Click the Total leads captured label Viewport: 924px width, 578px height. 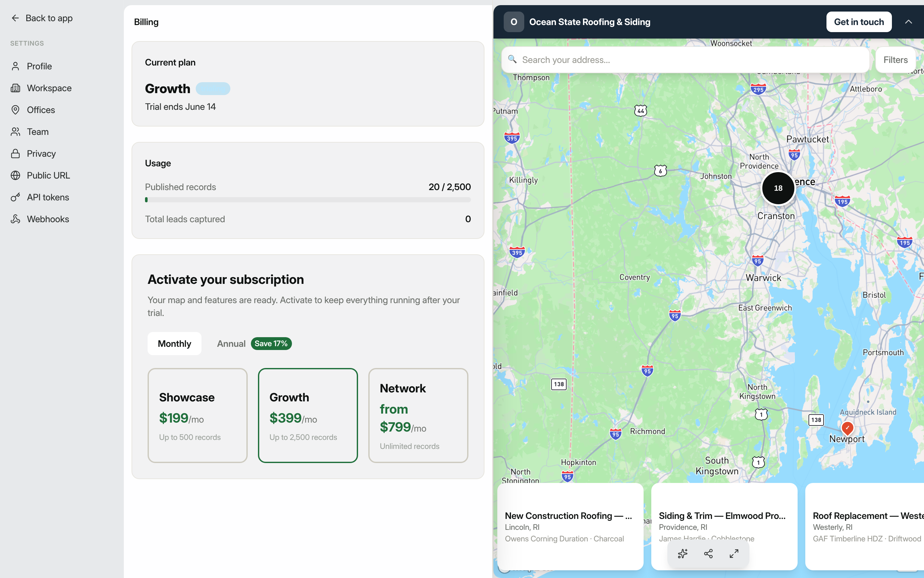click(x=185, y=219)
